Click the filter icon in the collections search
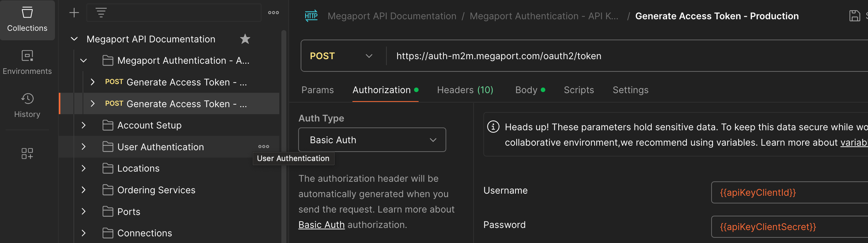Screen dimensions: 868x243 tap(101, 13)
